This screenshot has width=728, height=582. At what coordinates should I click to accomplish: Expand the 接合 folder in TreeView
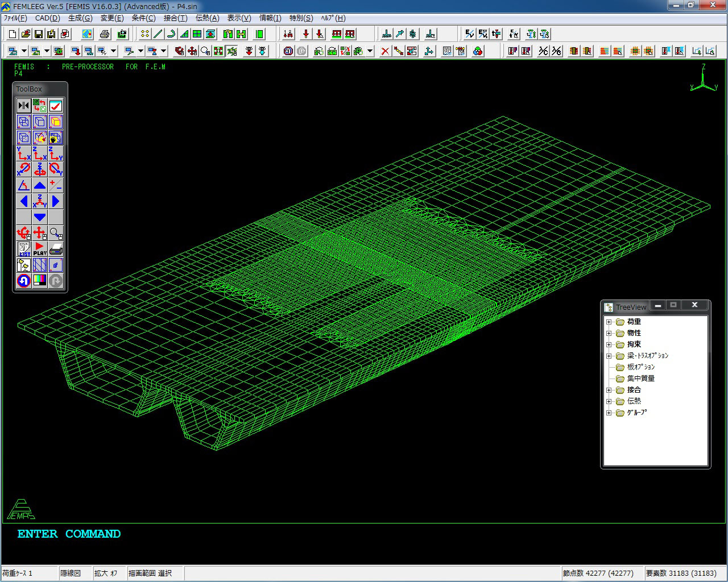coord(609,390)
